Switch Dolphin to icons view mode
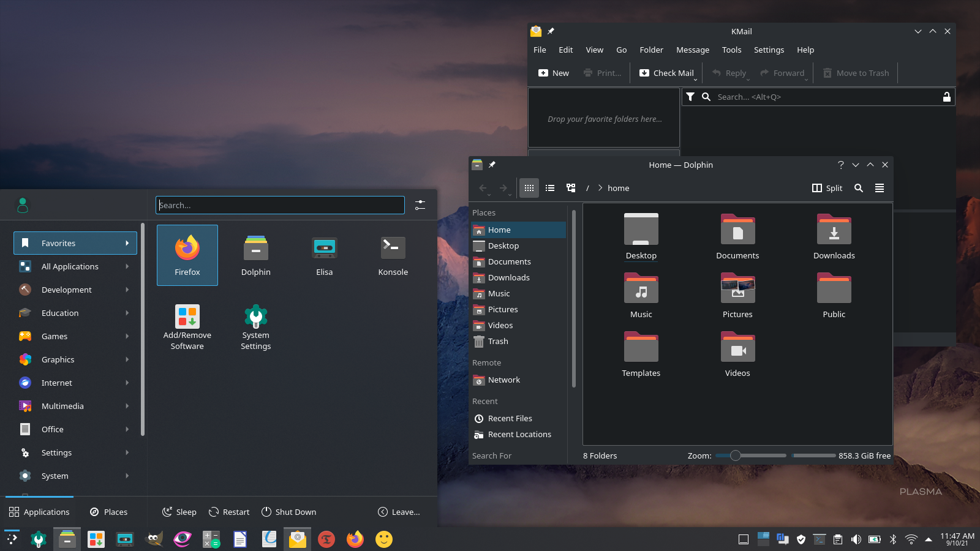This screenshot has height=551, width=980. coord(529,188)
